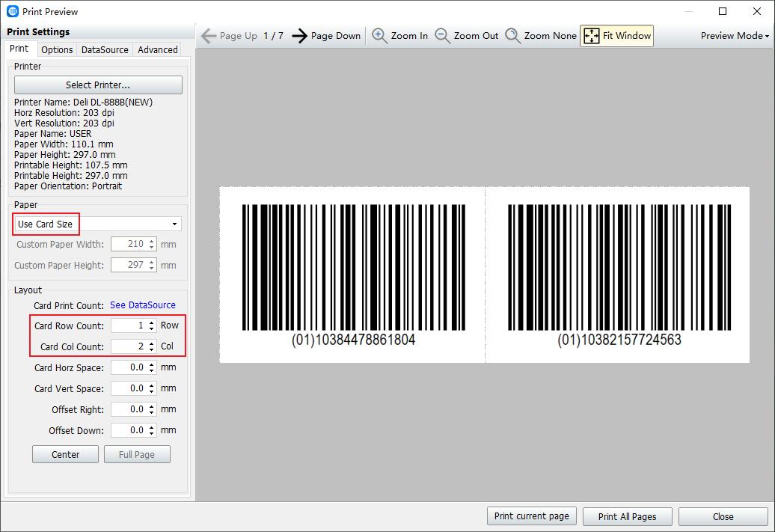Viewport: 775px width, 532px height.
Task: Open the Advanced tab
Action: click(158, 50)
